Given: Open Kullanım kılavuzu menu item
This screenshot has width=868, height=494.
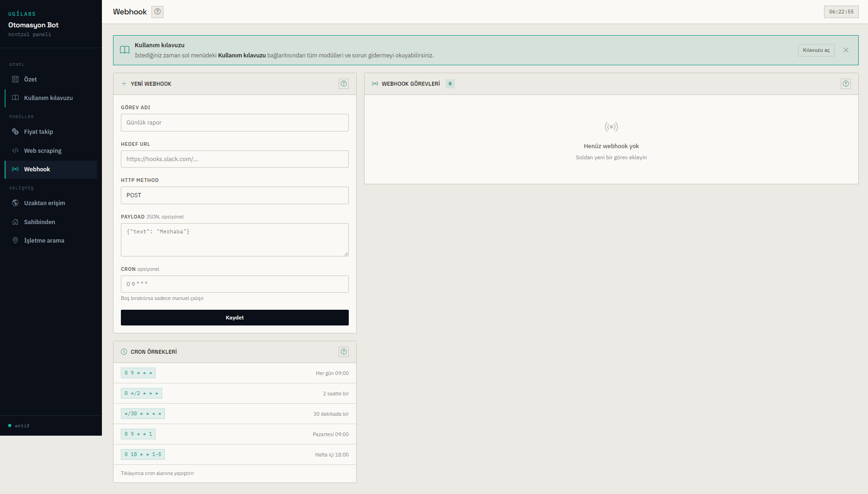Looking at the screenshot, I should coord(51,98).
